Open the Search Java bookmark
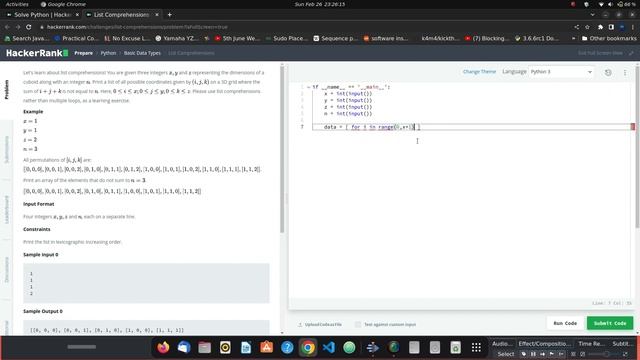Screen dimensions: 640x360 (x=27, y=38)
